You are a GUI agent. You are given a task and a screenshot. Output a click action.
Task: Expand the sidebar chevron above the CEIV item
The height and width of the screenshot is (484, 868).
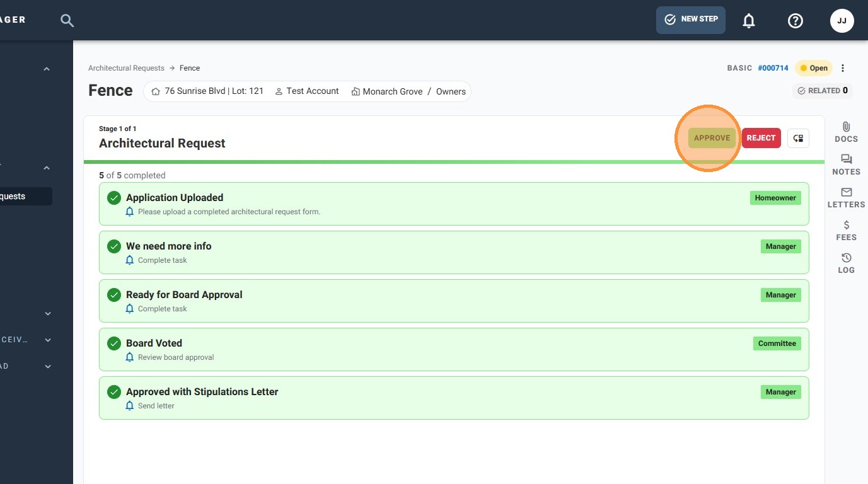coord(48,314)
